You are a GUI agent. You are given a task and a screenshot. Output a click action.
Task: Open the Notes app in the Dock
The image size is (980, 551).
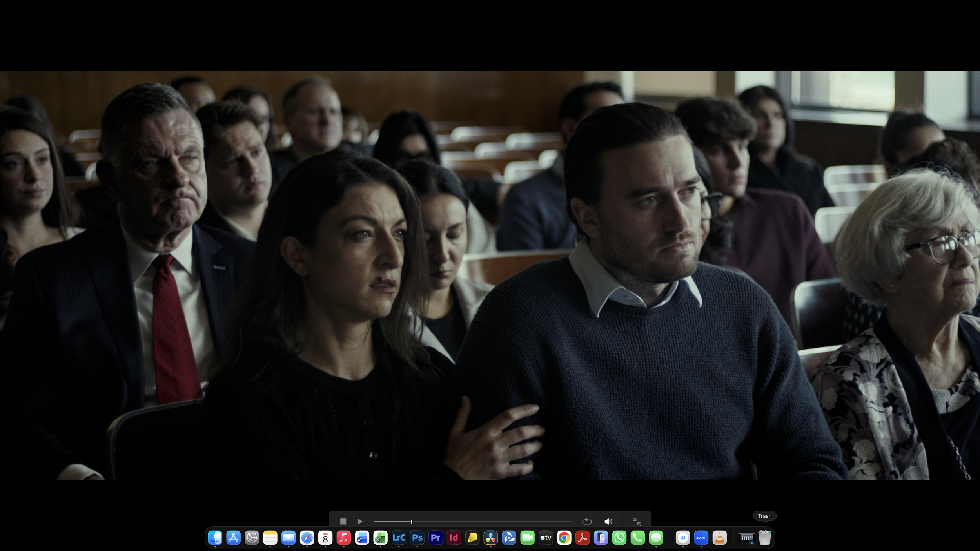pyautogui.click(x=270, y=538)
